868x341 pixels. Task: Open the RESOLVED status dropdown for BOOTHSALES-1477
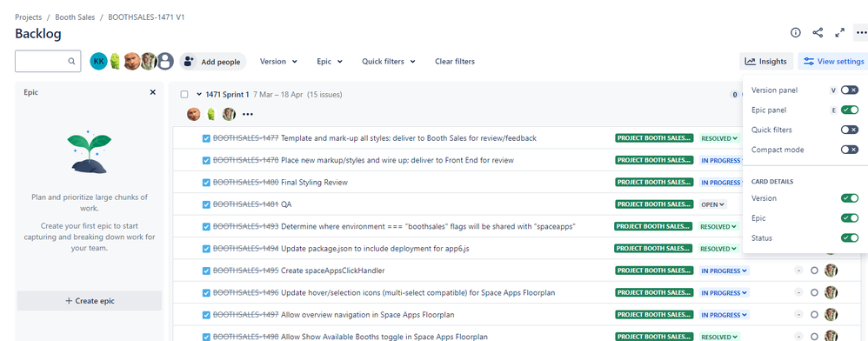click(719, 138)
